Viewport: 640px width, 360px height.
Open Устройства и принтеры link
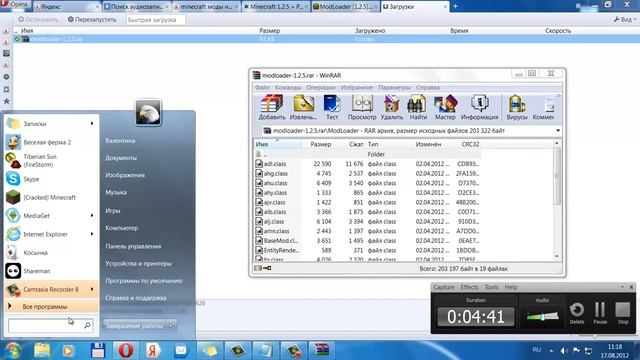138,263
